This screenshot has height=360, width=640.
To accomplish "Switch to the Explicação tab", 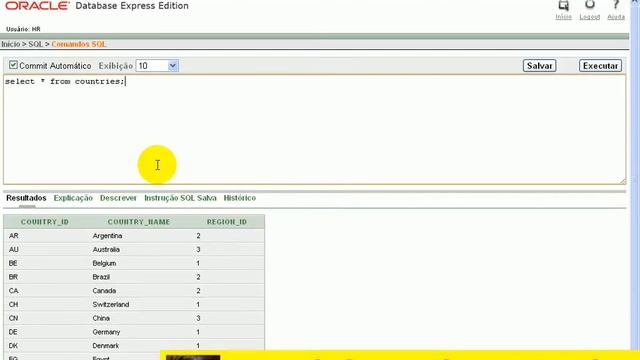I will point(73,198).
